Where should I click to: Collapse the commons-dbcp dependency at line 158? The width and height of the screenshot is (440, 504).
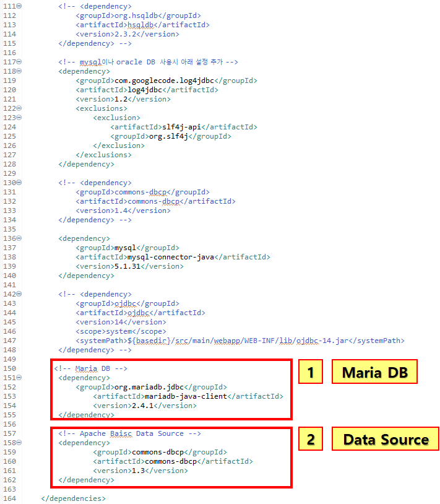(19, 442)
